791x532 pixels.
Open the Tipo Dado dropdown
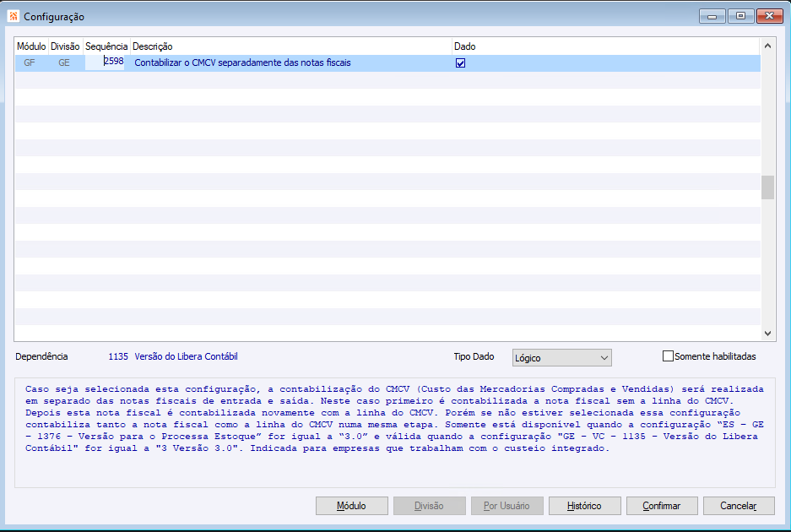click(x=561, y=358)
